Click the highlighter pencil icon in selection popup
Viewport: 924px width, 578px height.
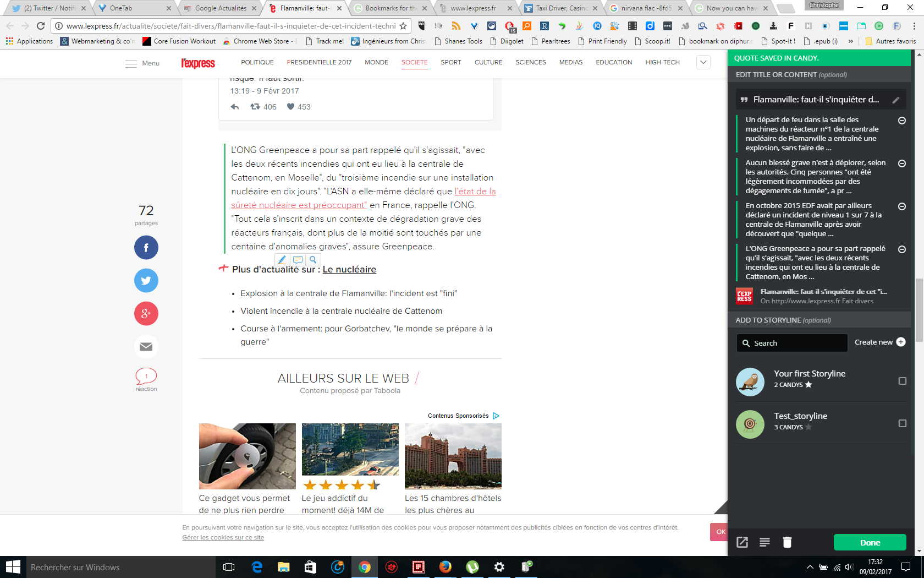click(x=282, y=259)
